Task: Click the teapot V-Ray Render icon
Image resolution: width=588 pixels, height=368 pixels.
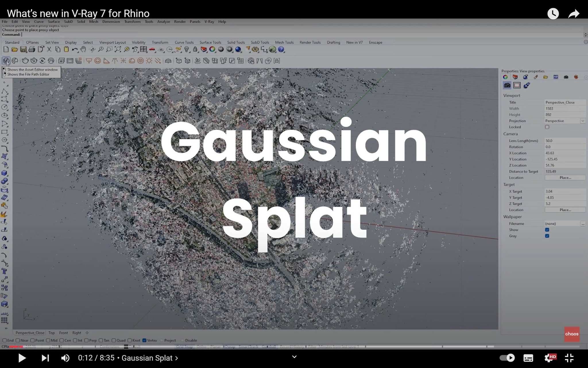Action: click(x=25, y=61)
